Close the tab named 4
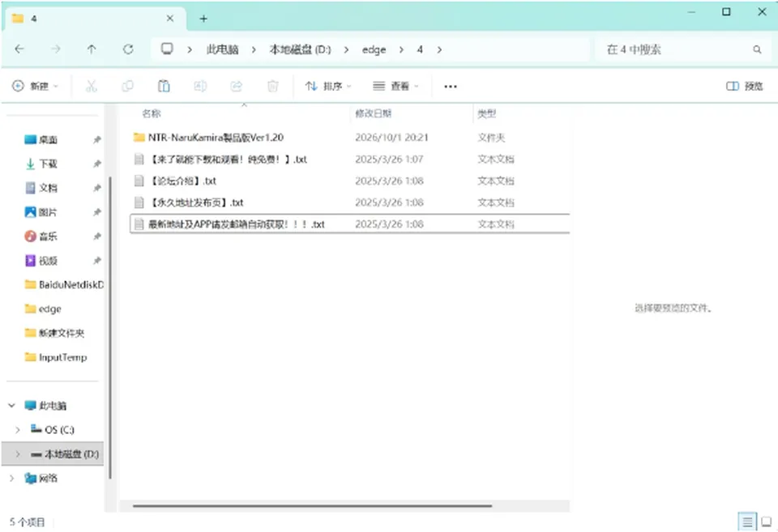Viewport: 778px width, 532px height. coord(170,19)
